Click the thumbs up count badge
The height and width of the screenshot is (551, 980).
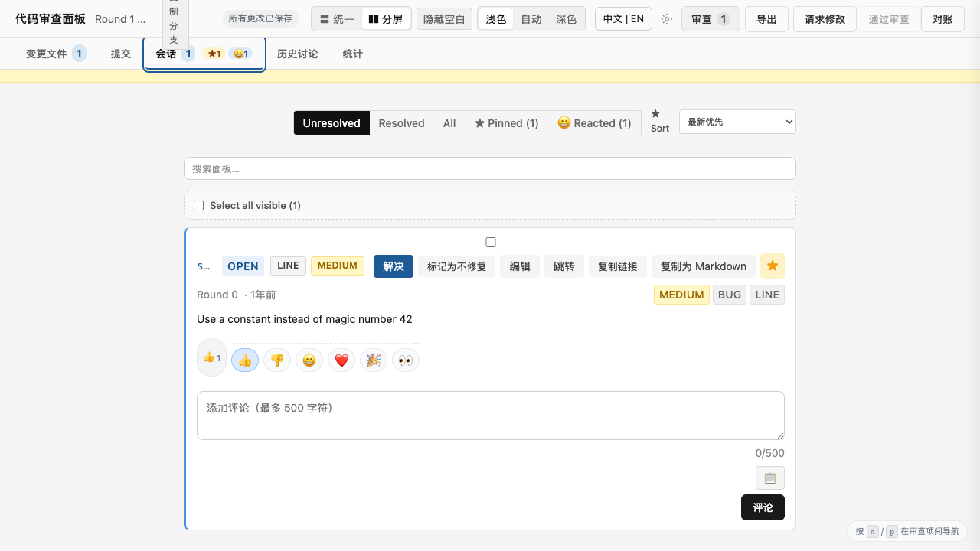[x=212, y=357]
